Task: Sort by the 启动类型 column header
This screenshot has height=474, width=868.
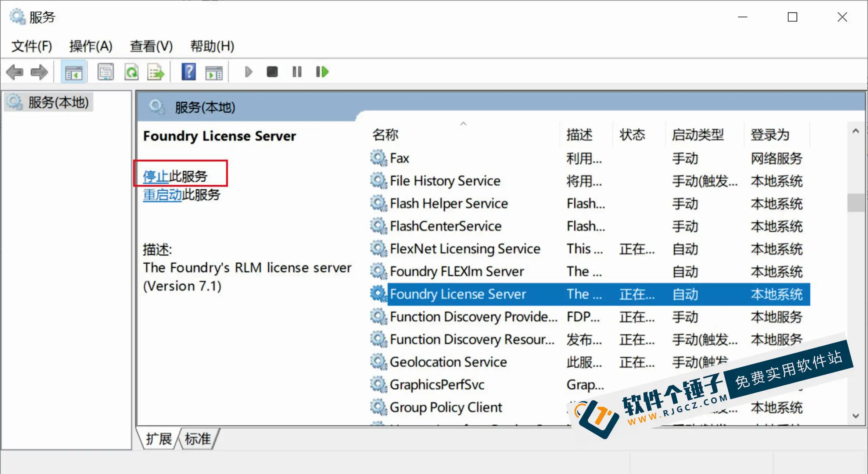Action: pos(705,135)
